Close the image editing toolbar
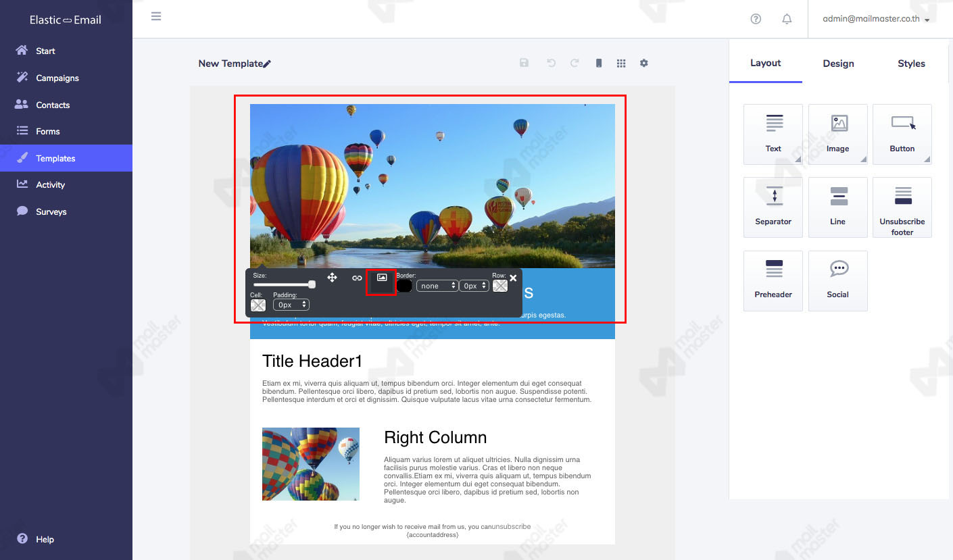 (x=513, y=278)
